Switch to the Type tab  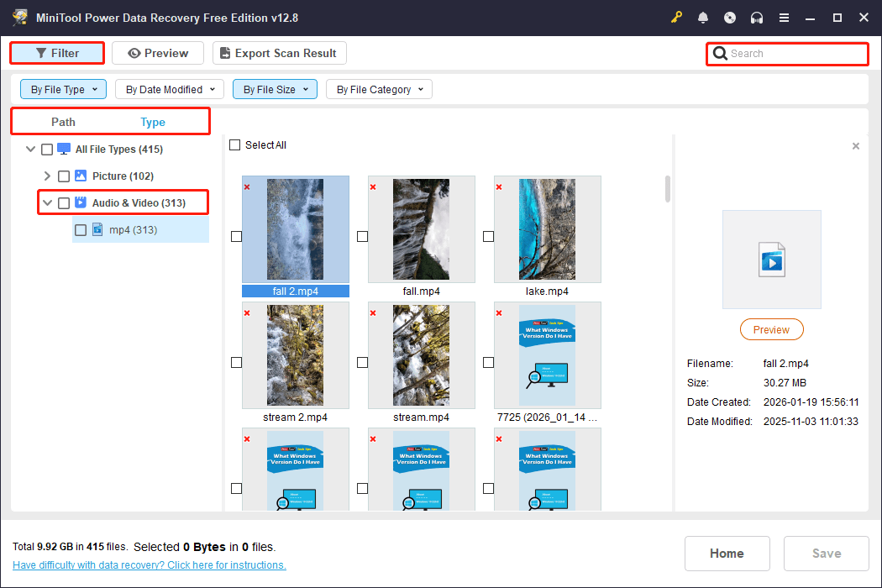coord(153,122)
